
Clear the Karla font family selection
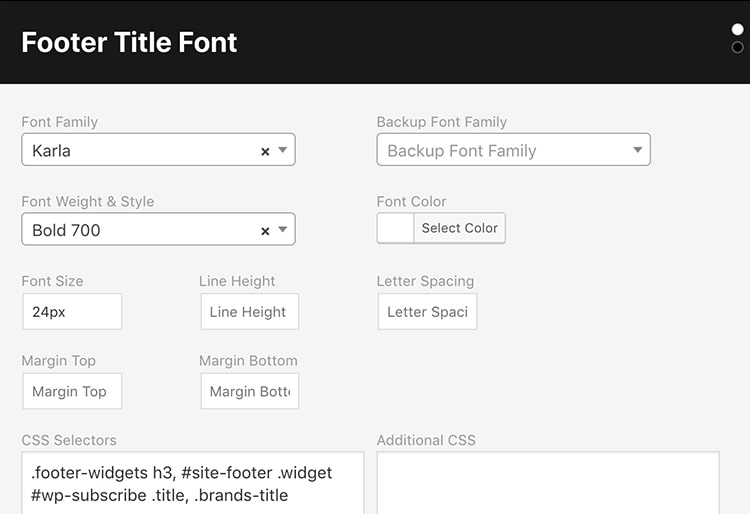[265, 152]
